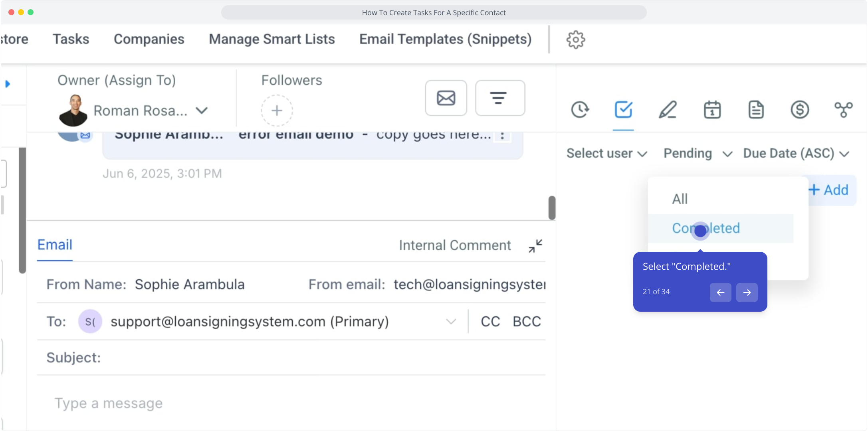868x431 pixels.
Task: Select the tasks checkbox icon tab
Action: 623,110
